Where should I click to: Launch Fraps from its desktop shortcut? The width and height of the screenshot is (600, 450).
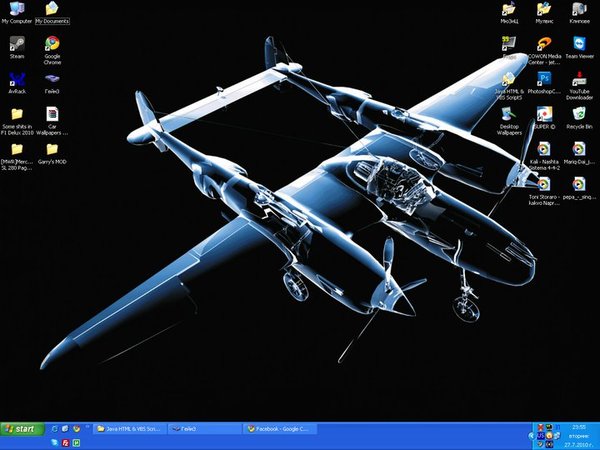509,47
